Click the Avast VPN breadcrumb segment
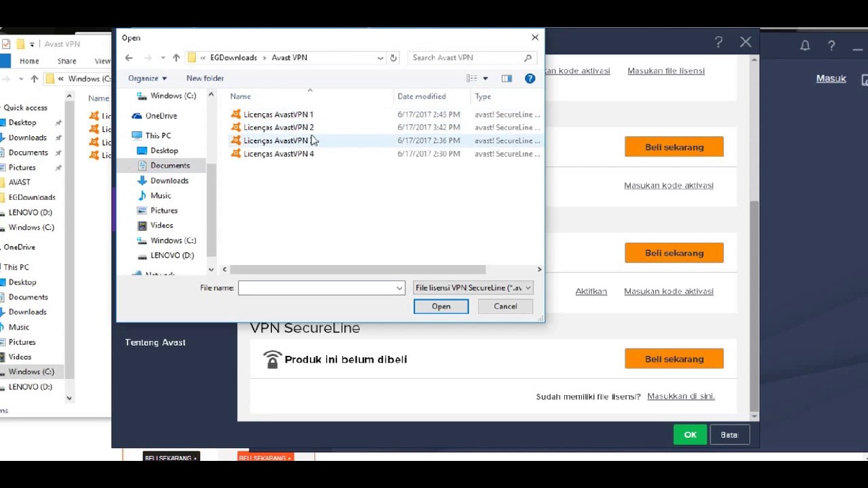868x488 pixels. 290,58
